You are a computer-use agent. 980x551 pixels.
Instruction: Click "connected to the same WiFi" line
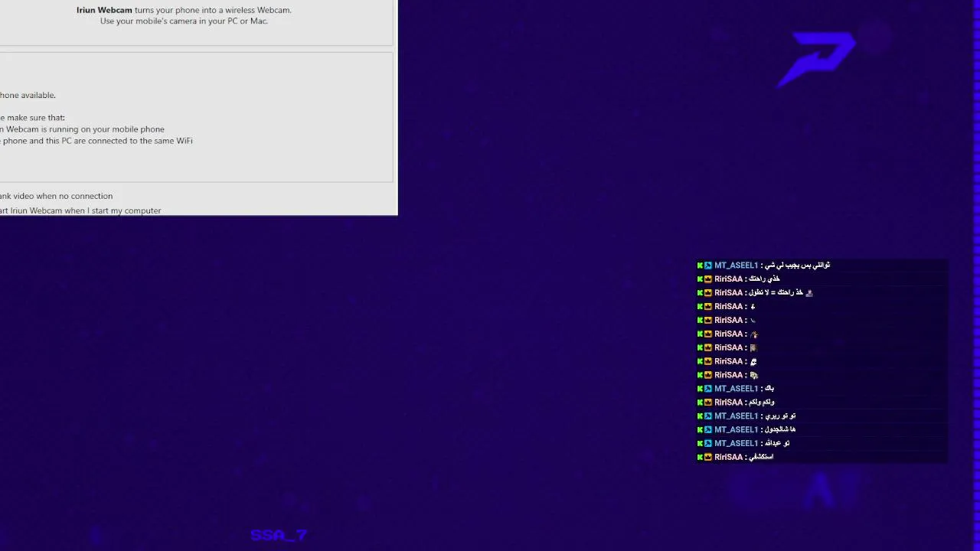96,141
